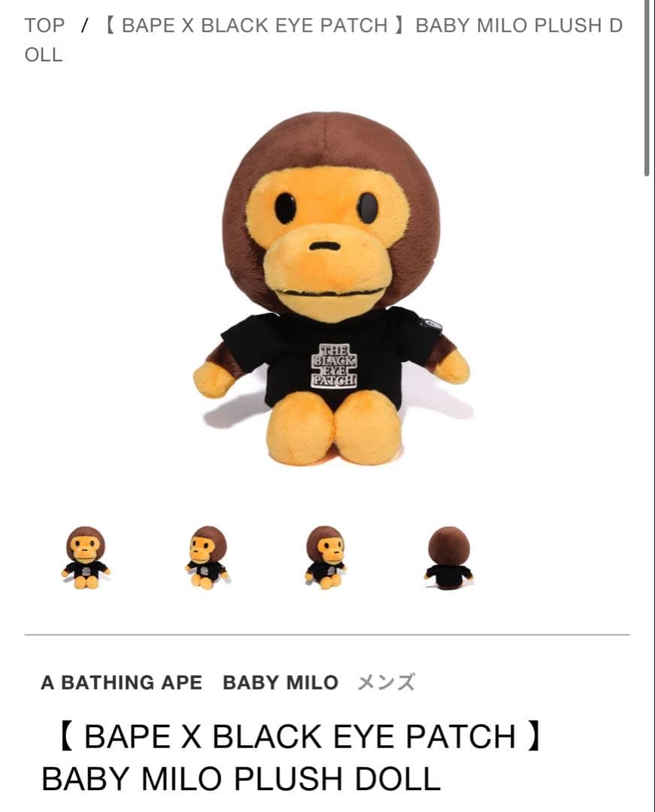This screenshot has width=655, height=812.
Task: Open the BABY MILO brand link
Action: pyautogui.click(x=280, y=683)
